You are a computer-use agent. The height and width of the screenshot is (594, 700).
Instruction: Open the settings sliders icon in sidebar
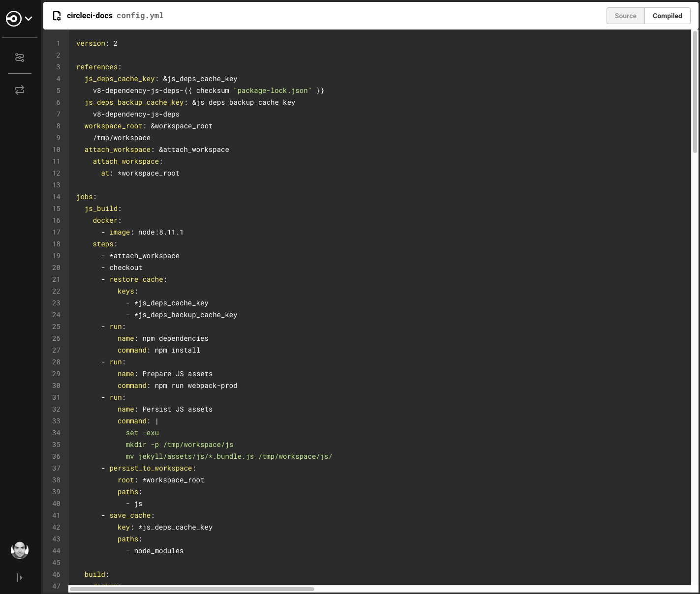coord(20,58)
